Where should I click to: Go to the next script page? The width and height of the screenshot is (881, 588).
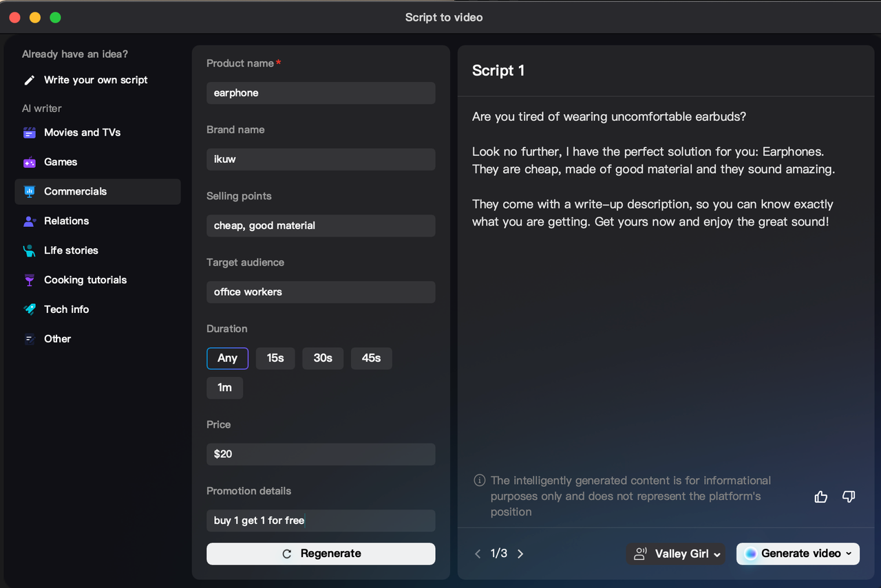pyautogui.click(x=520, y=553)
